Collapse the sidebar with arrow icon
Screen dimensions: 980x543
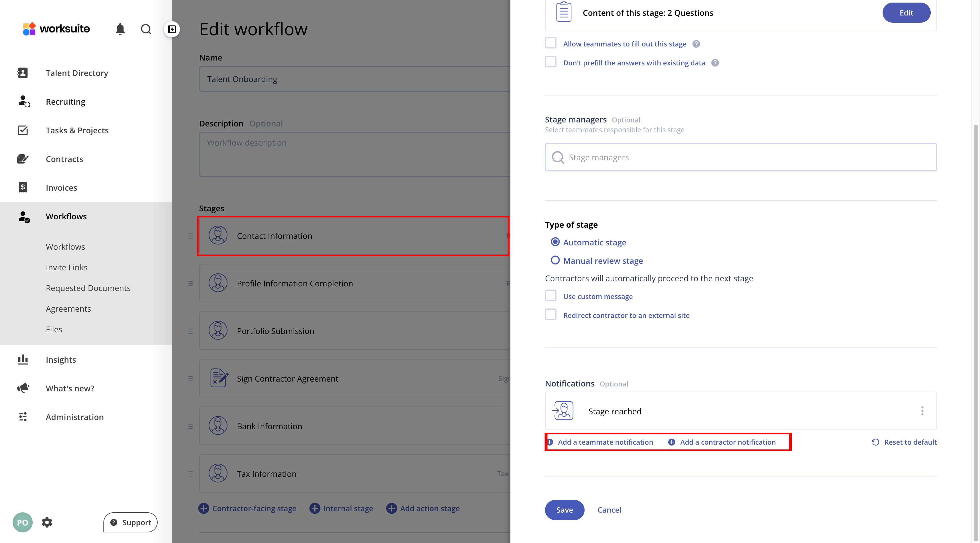click(172, 29)
